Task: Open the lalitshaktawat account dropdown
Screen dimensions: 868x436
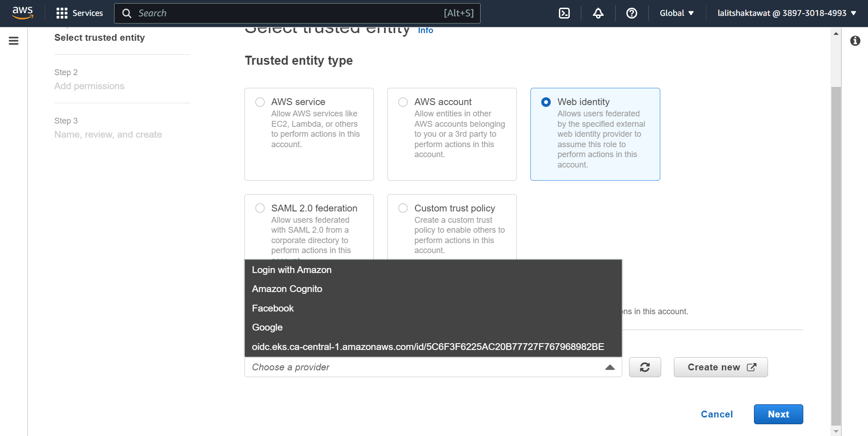Action: coord(787,13)
